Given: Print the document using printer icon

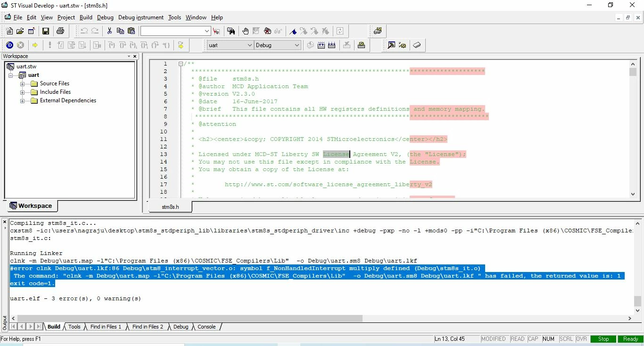Looking at the screenshot, I should click(x=60, y=31).
